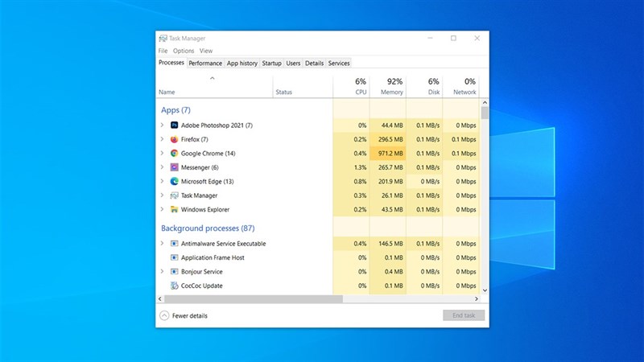Expand the Antimalware Service Executable row
The height and width of the screenshot is (362, 644).
coord(163,244)
